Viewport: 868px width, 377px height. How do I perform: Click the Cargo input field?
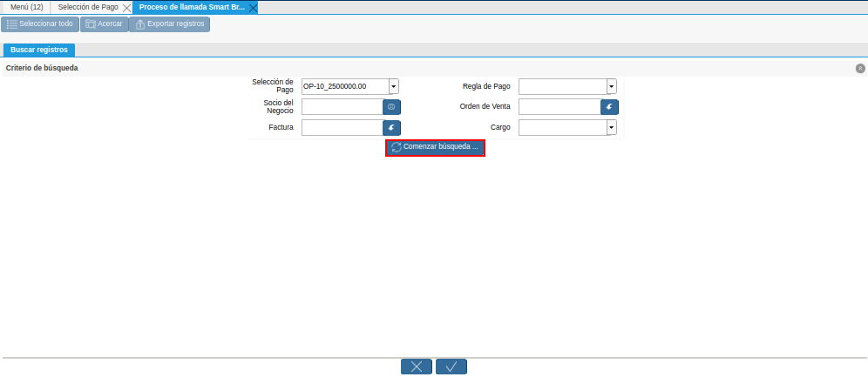point(563,128)
